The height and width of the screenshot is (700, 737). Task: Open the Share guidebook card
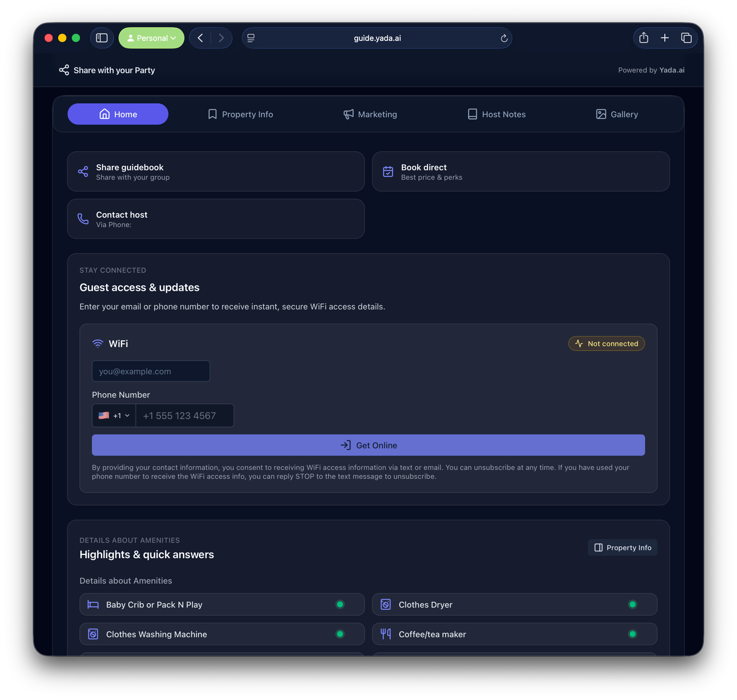(x=216, y=172)
